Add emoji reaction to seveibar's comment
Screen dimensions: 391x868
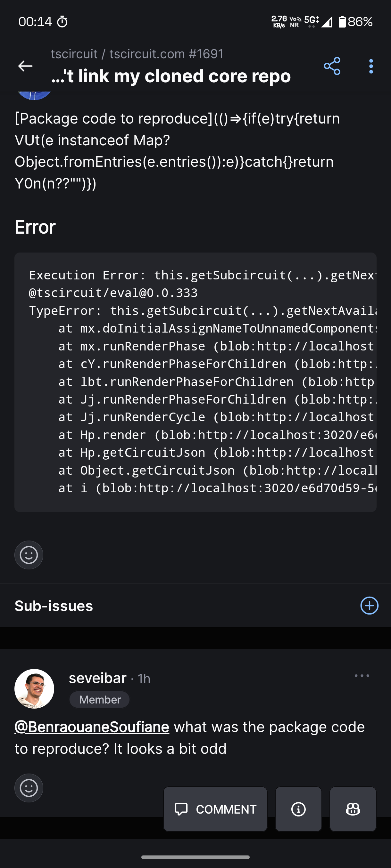click(29, 788)
